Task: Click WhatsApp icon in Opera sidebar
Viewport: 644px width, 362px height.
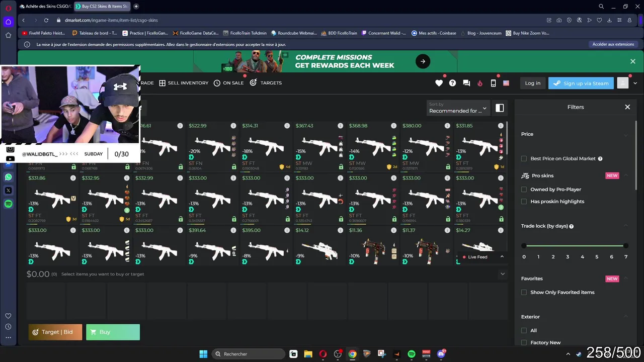Action: click(x=9, y=177)
